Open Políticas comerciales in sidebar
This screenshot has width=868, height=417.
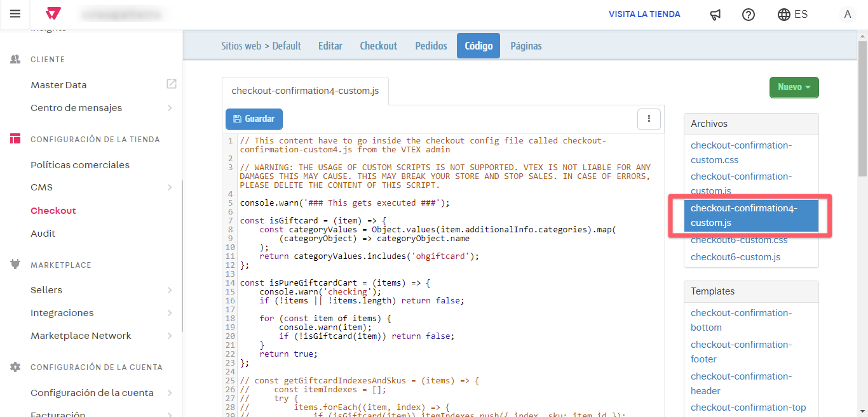pyautogui.click(x=80, y=165)
